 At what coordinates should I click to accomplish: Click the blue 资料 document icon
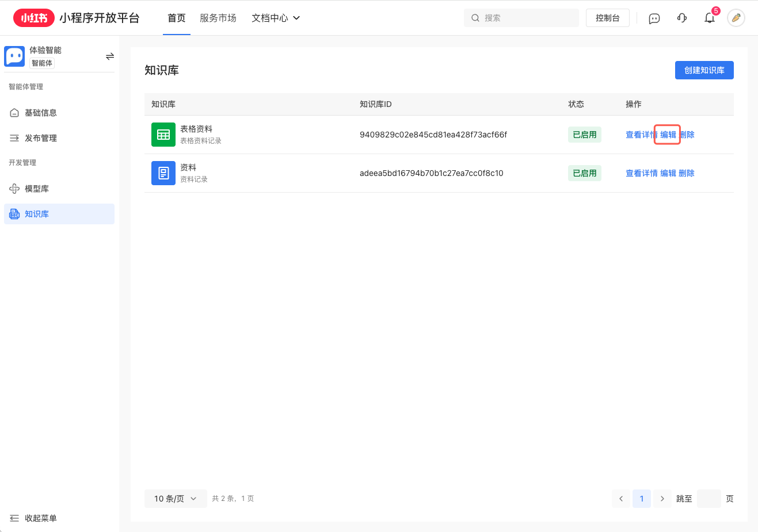(x=163, y=173)
